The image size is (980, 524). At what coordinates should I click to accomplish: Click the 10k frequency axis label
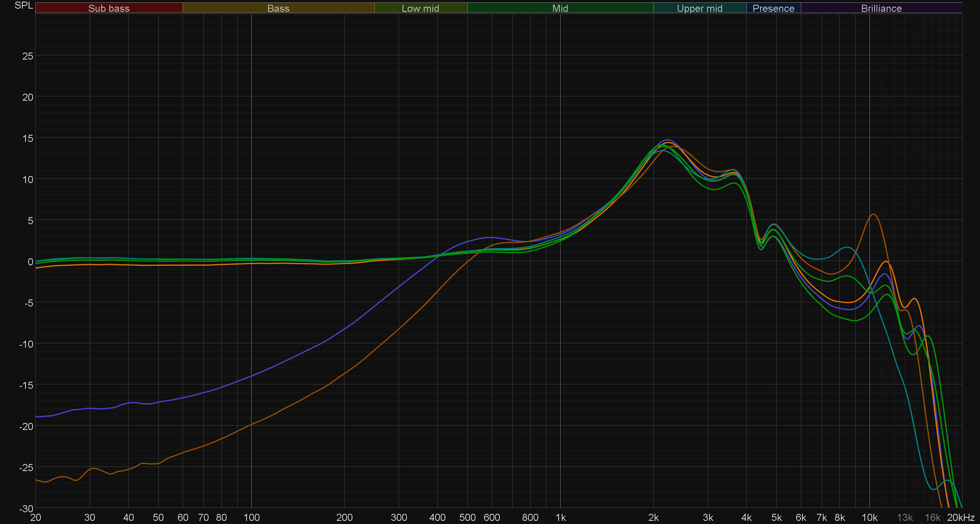869,518
